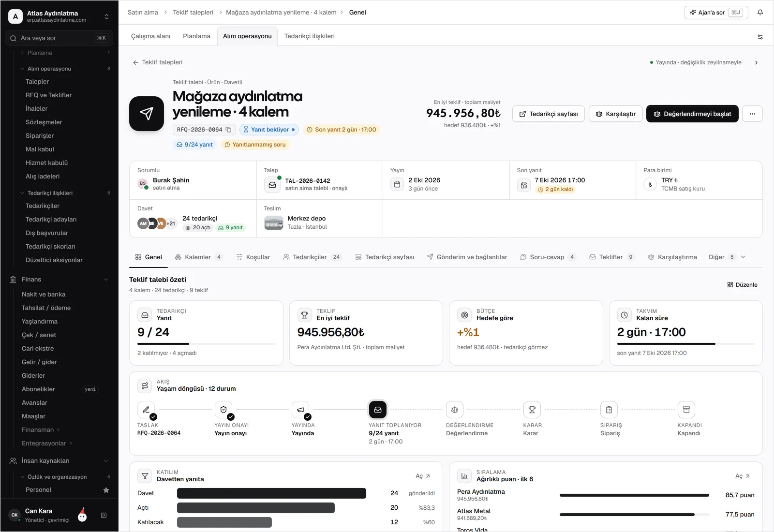The height and width of the screenshot is (532, 774).
Task: Click the Katılım funnel icon
Action: pos(145,476)
